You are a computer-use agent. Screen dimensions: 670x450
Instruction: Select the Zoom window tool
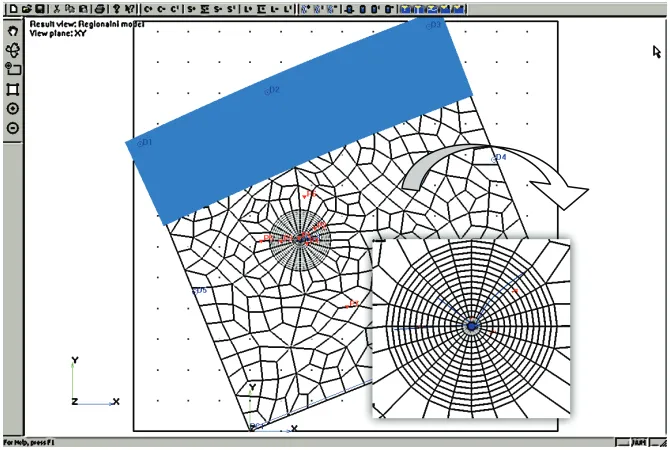(x=13, y=69)
